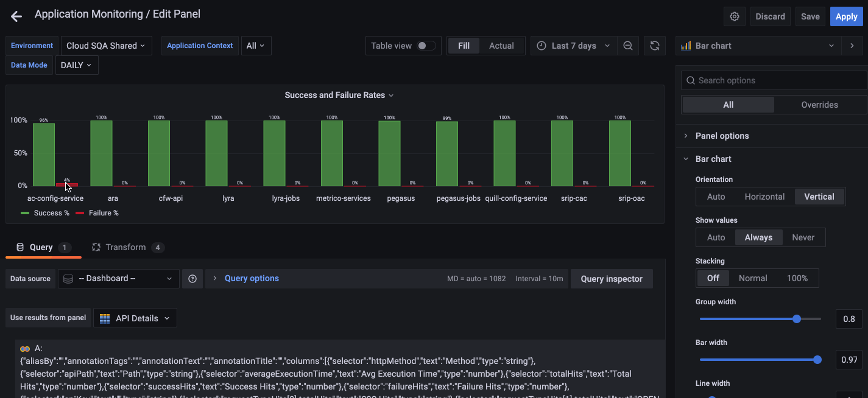This screenshot has width=868, height=398.
Task: Open the Query inspector
Action: click(x=612, y=278)
